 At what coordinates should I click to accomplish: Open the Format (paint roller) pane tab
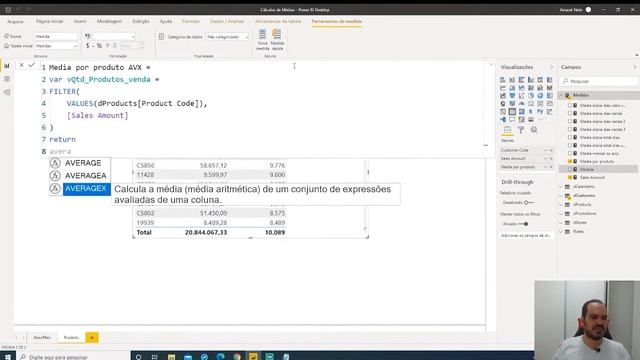click(521, 130)
